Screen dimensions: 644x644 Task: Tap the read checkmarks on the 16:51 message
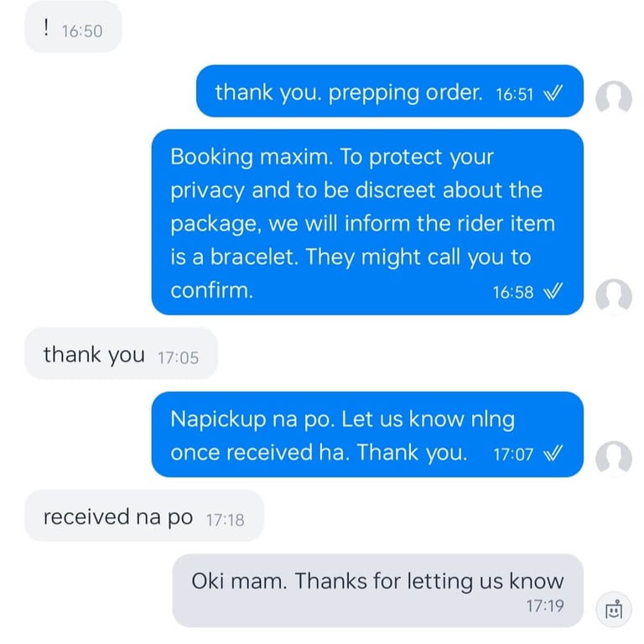click(553, 94)
